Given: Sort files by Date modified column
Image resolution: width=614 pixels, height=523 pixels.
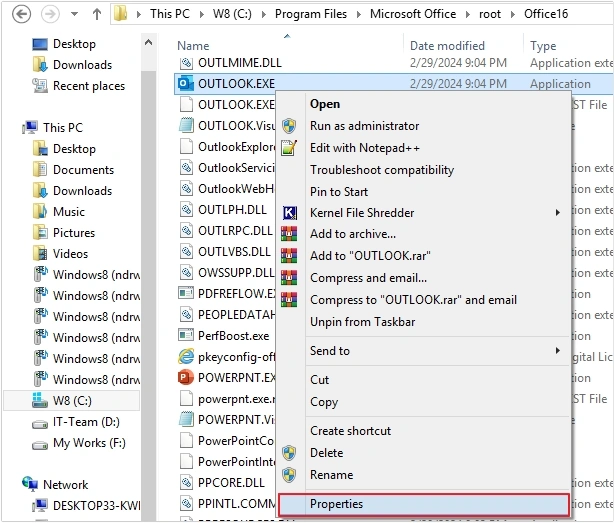Looking at the screenshot, I should [447, 46].
